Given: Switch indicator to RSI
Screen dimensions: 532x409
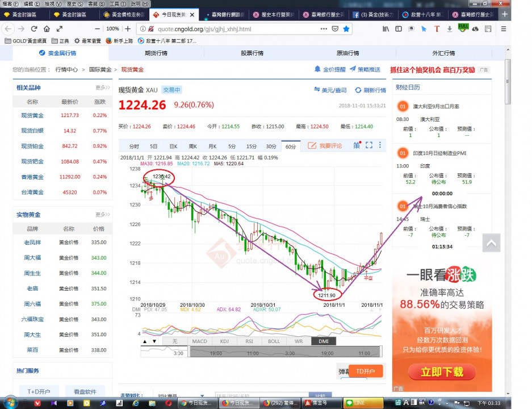Looking at the screenshot, I should [x=249, y=341].
